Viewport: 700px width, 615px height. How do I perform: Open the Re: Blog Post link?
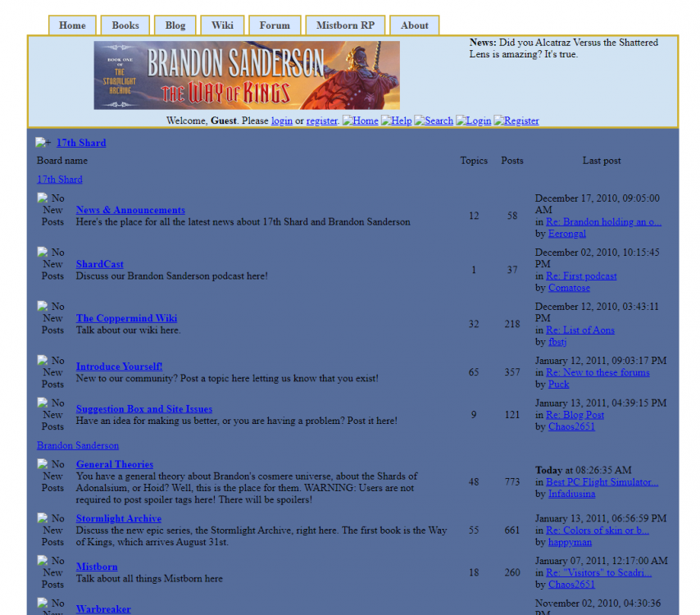tap(575, 415)
